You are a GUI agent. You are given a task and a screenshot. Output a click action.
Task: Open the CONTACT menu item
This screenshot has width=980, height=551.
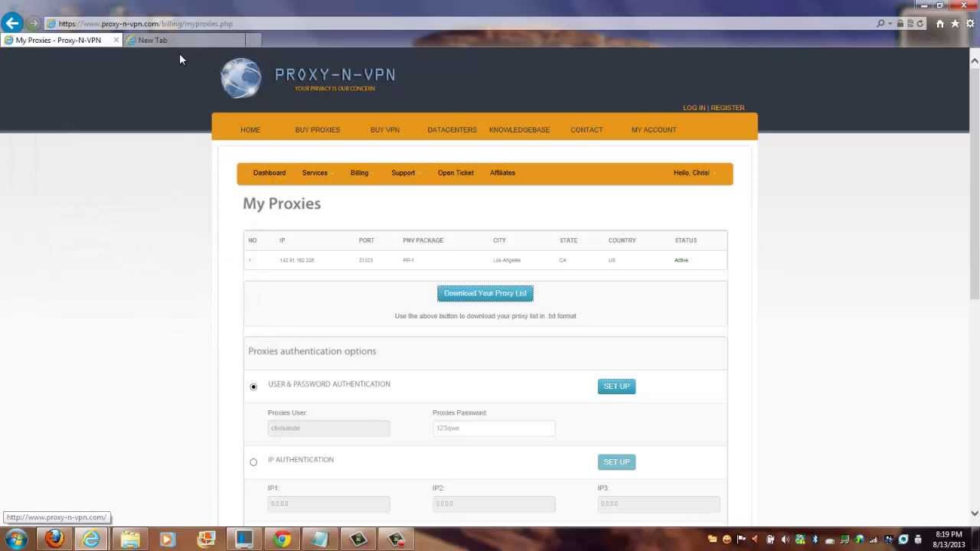coord(586,130)
